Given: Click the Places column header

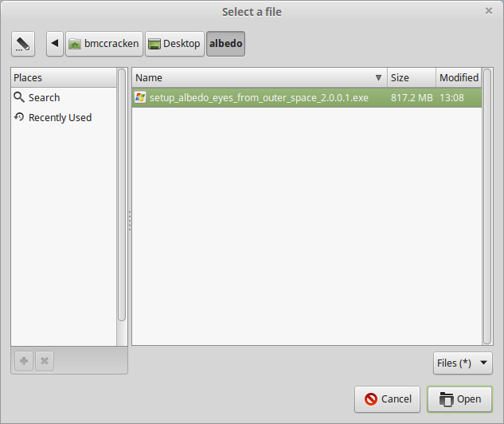Looking at the screenshot, I should point(64,77).
